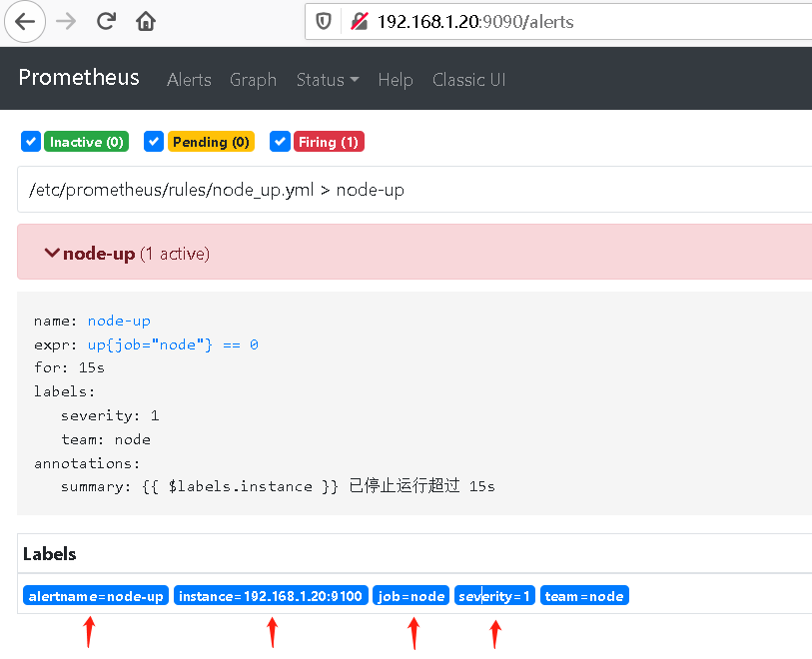Select the instance=192.168.1.20:9100 label badge
The image size is (812, 659).
click(271, 595)
